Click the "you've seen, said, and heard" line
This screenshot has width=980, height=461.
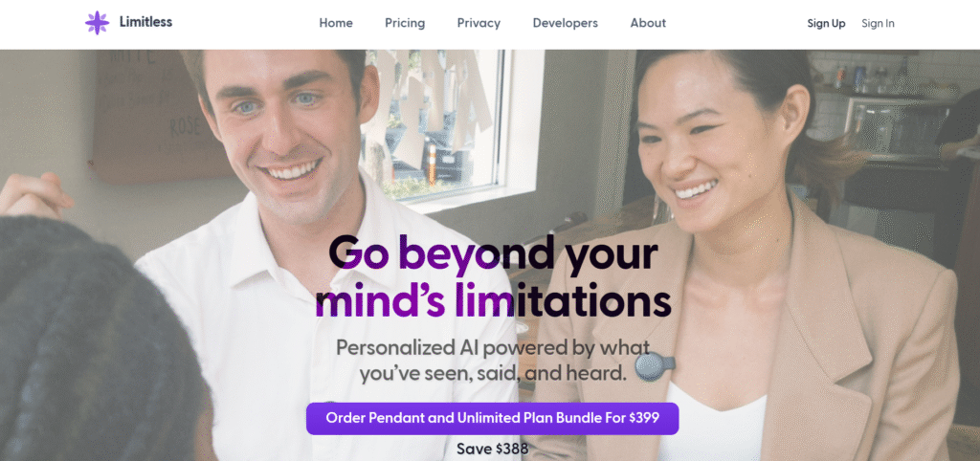pos(493,374)
